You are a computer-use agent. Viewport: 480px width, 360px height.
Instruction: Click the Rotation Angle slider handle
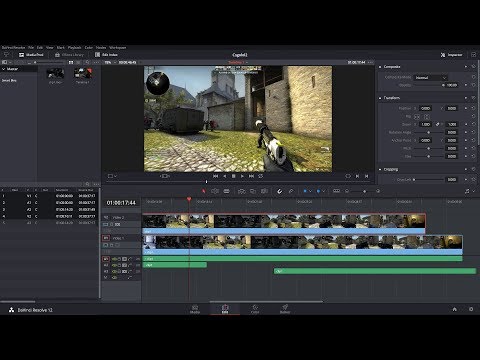(429, 132)
